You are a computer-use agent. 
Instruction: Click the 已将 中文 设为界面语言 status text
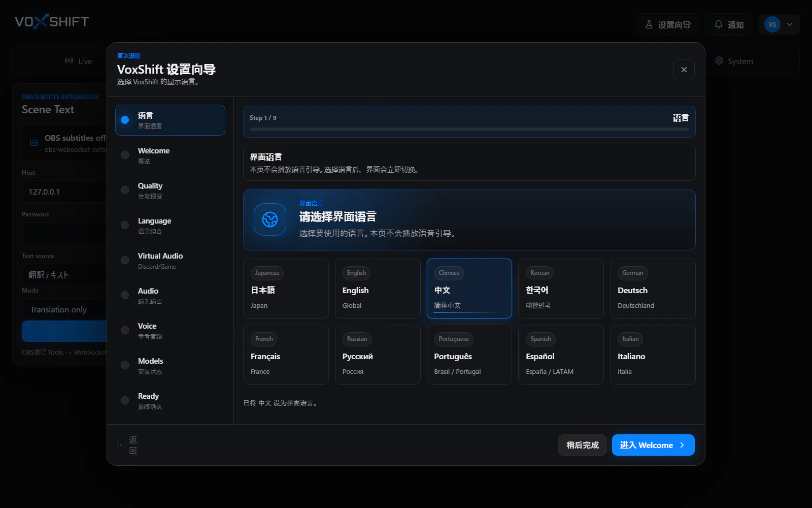coord(281,403)
